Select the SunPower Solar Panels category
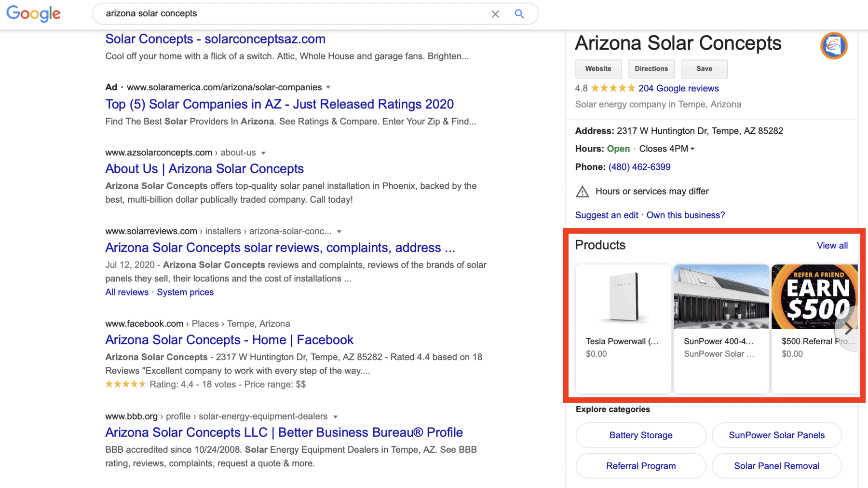Screen dimensions: 868x488 776,435
